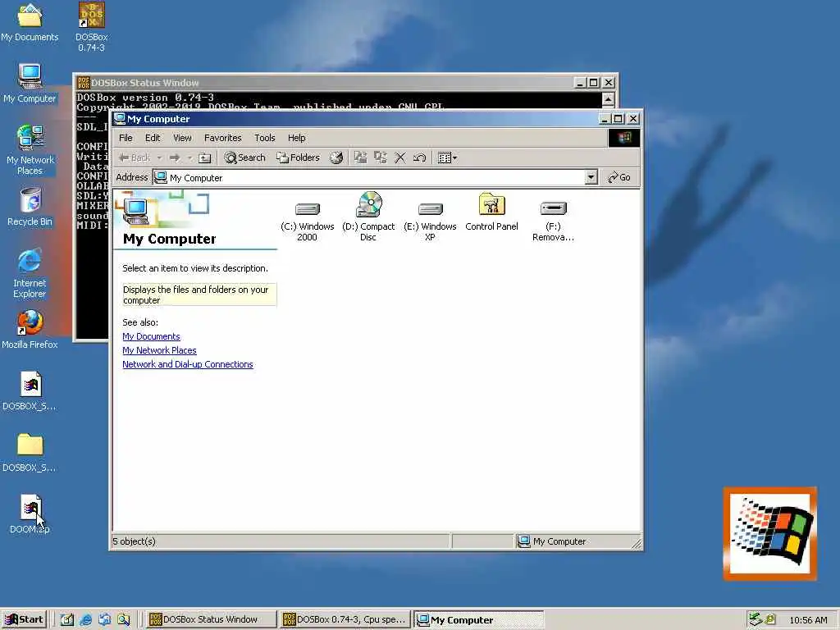Click the Undo toolbar icon
The image size is (840, 630).
coord(419,157)
